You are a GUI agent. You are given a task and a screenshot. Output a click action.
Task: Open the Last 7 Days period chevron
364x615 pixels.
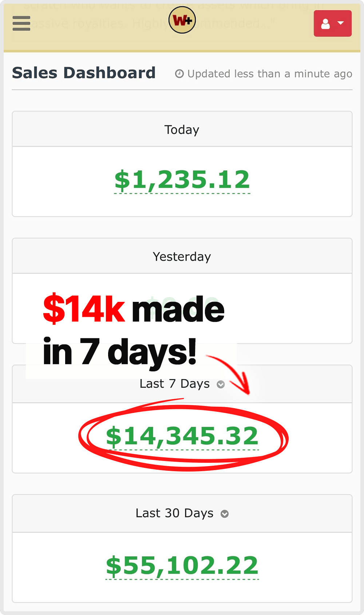tap(221, 385)
